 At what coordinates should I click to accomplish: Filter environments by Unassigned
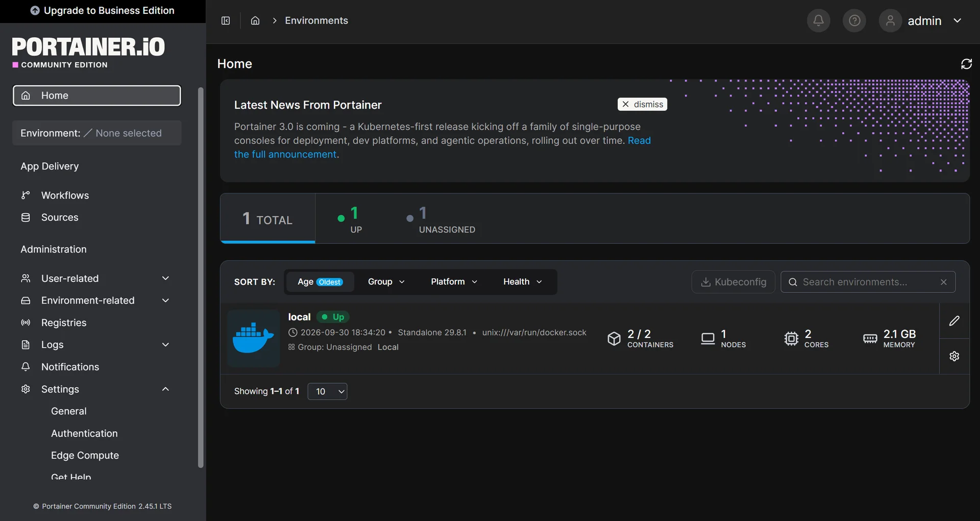pos(441,219)
